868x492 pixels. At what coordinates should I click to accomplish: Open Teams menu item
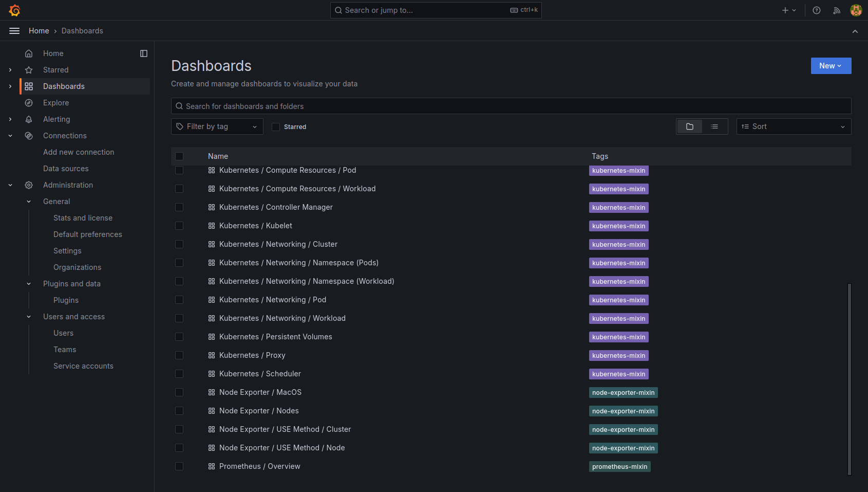click(x=65, y=350)
